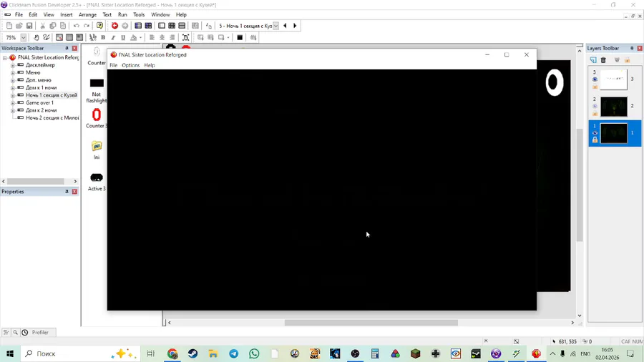Collapse FNAL Sister Location Reforged tree root
644x362 pixels.
(5, 58)
